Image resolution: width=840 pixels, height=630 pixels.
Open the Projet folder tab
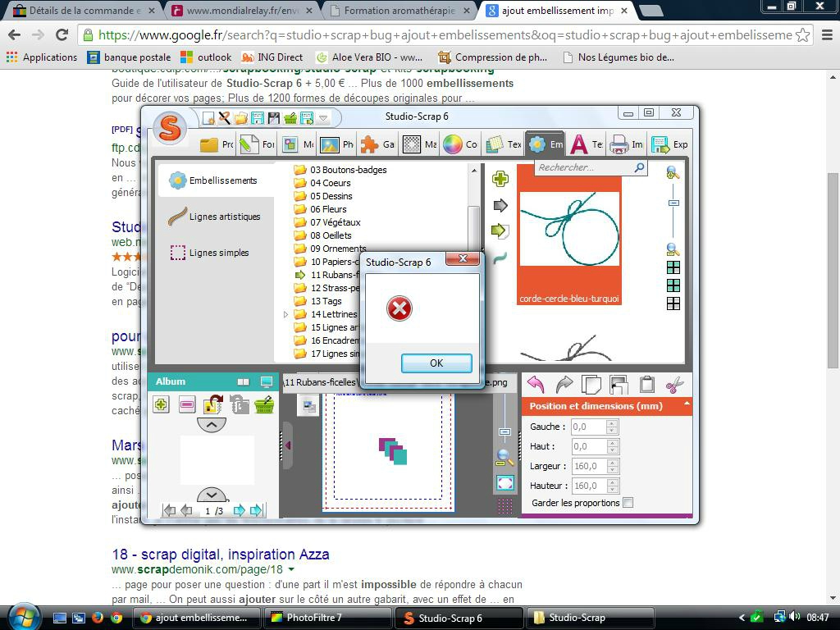(217, 144)
